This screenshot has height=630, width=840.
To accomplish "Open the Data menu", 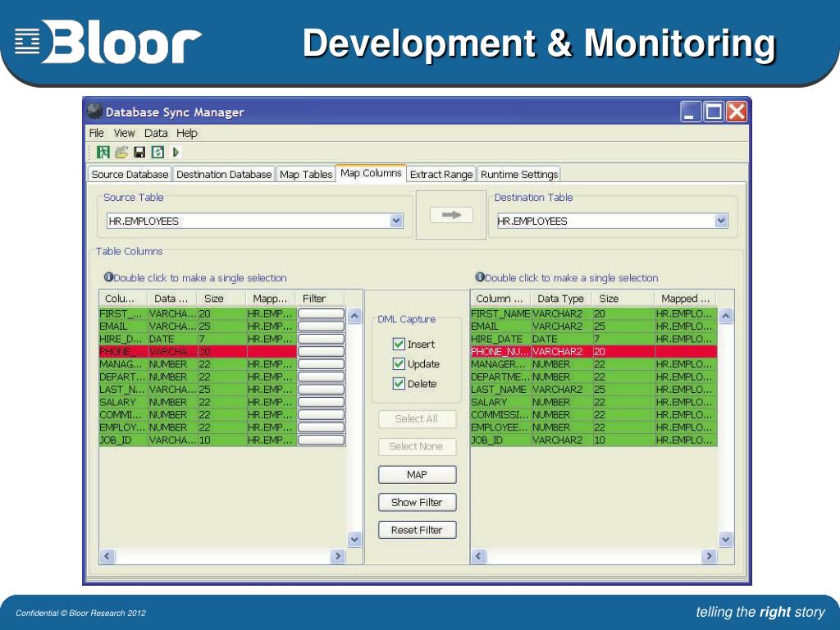I will 156,133.
